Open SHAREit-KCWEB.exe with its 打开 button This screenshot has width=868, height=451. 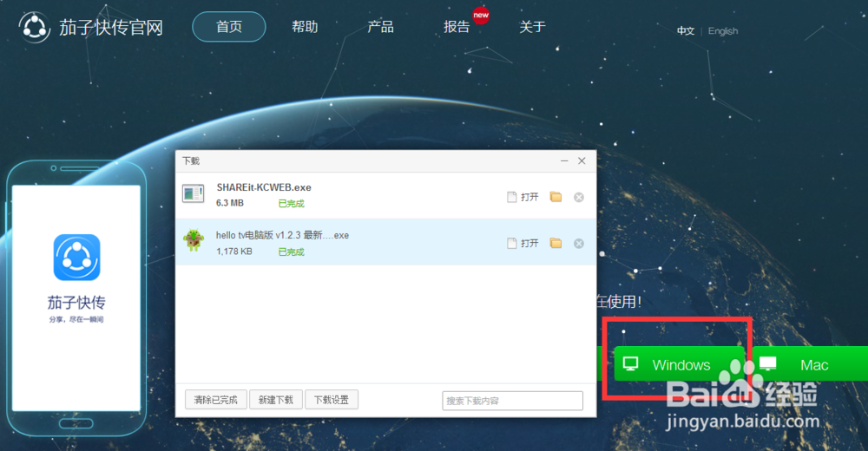[523, 197]
